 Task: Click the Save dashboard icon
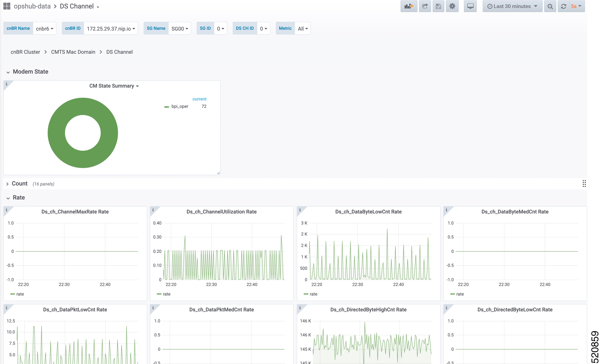[438, 6]
